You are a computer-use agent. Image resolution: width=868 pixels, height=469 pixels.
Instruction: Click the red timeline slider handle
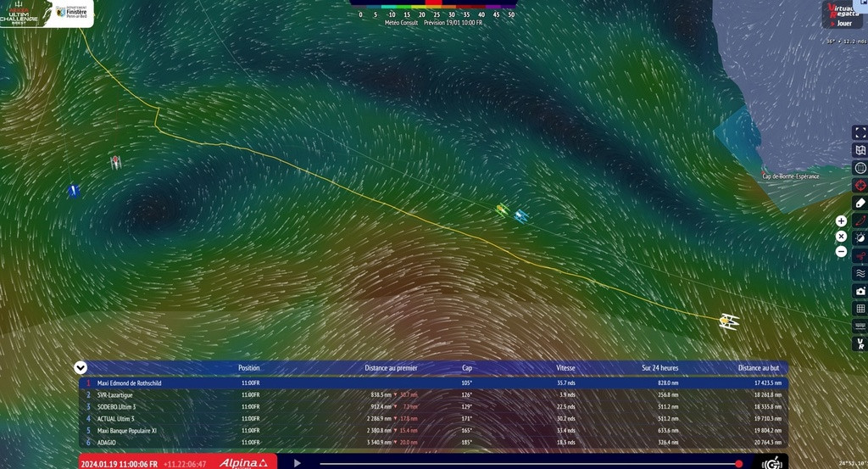[x=739, y=464]
